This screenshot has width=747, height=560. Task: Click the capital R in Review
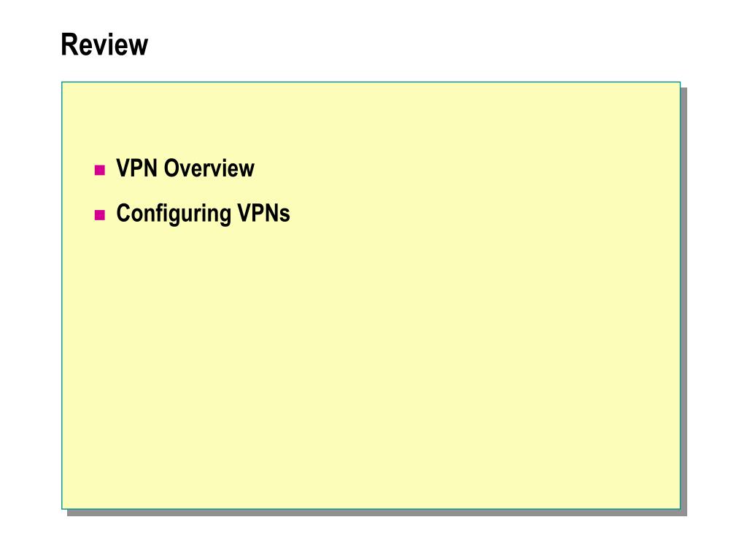click(69, 44)
